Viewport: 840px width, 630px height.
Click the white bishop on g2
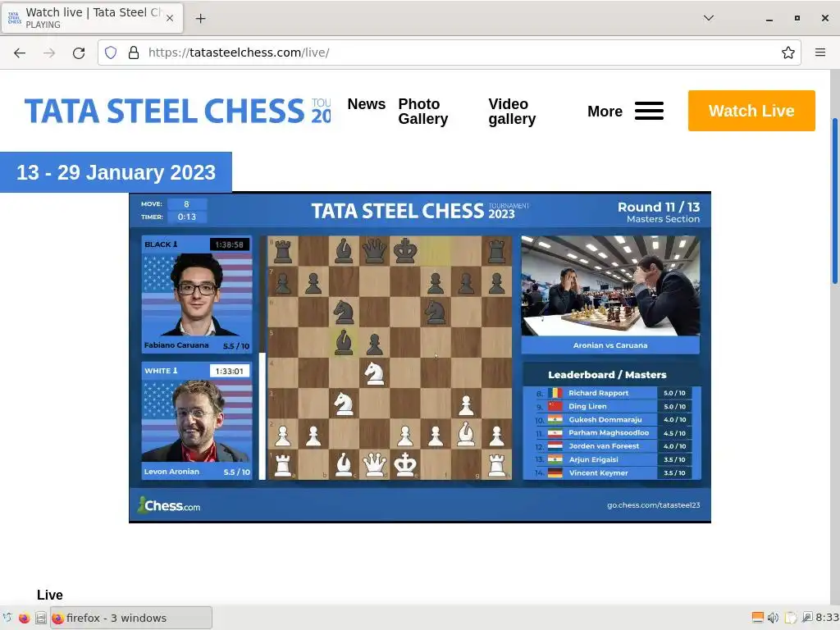pos(466,434)
